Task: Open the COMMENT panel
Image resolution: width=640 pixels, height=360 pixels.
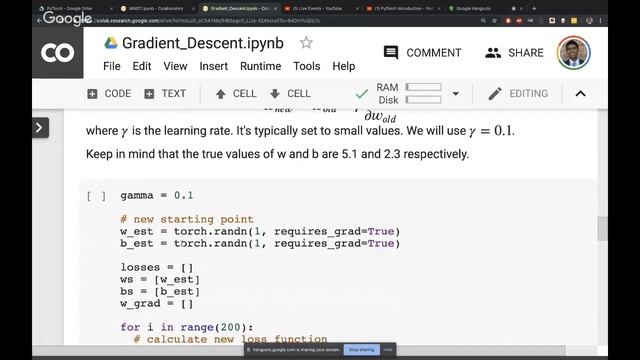Action: click(x=422, y=53)
